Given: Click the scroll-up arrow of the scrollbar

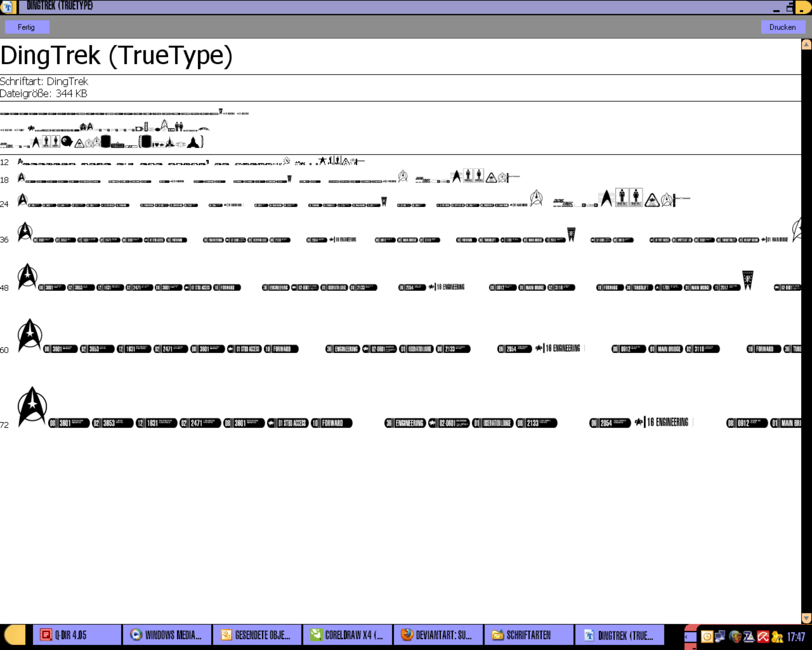Looking at the screenshot, I should click(x=806, y=44).
